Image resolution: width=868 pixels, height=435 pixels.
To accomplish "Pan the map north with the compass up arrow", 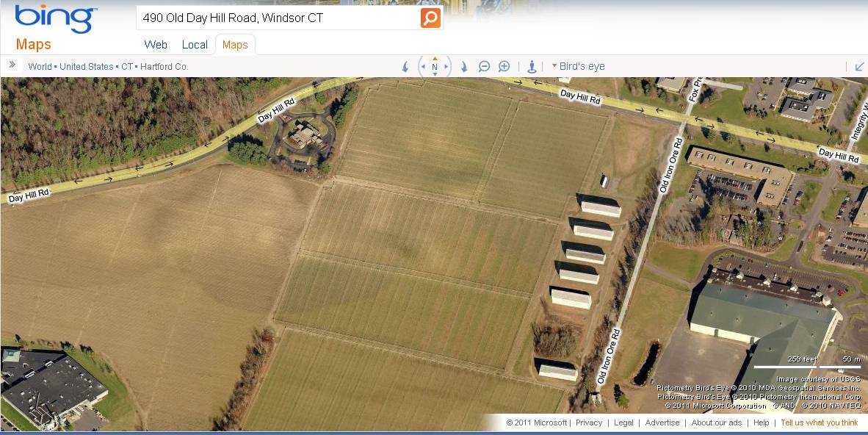I will [435, 58].
